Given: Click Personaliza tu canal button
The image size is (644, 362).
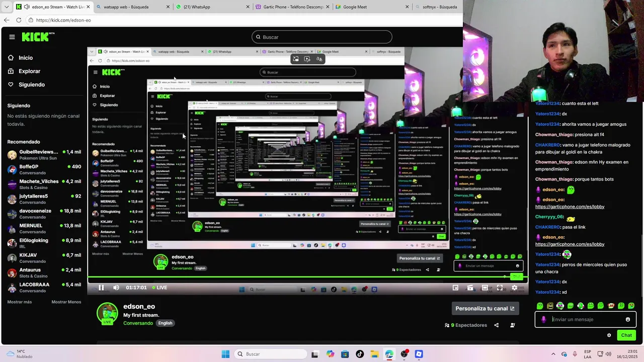Looking at the screenshot, I should tap(485, 309).
